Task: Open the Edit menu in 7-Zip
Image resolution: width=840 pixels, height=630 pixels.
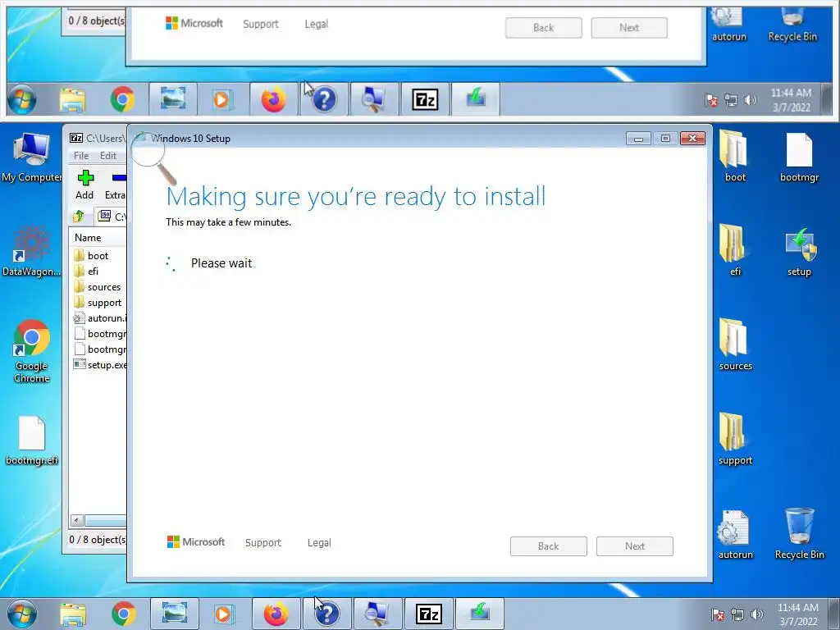Action: coord(107,155)
